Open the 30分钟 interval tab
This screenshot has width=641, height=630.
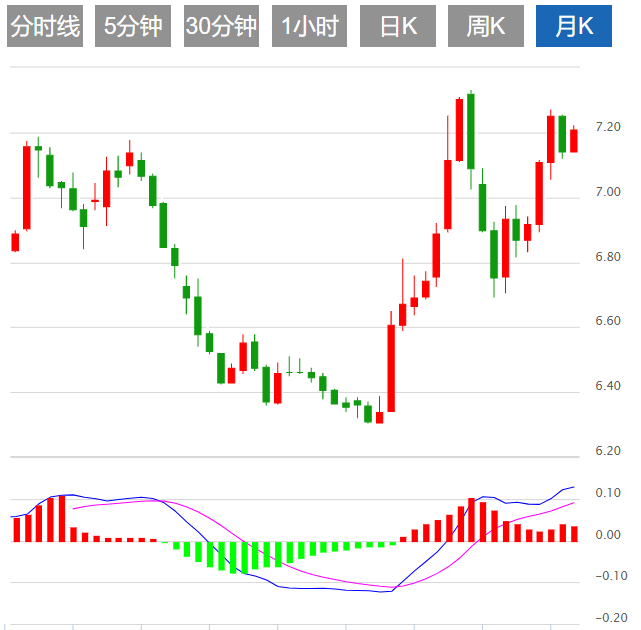coord(221,27)
